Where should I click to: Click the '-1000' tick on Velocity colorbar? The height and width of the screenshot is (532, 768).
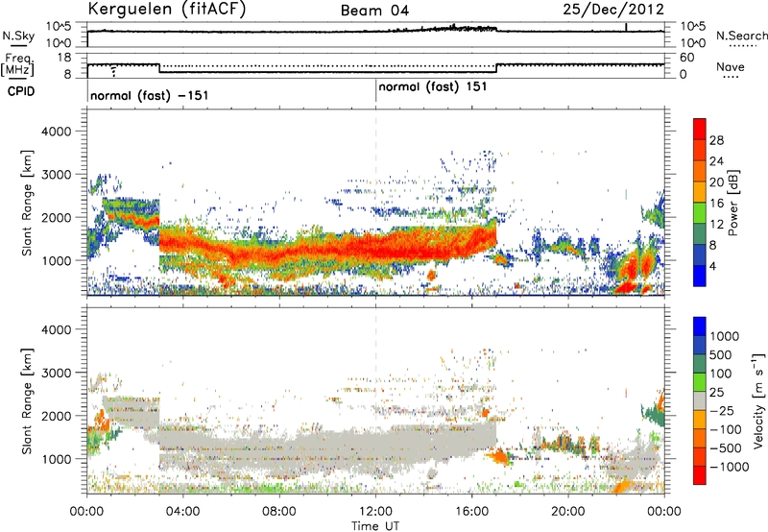pyautogui.click(x=729, y=467)
